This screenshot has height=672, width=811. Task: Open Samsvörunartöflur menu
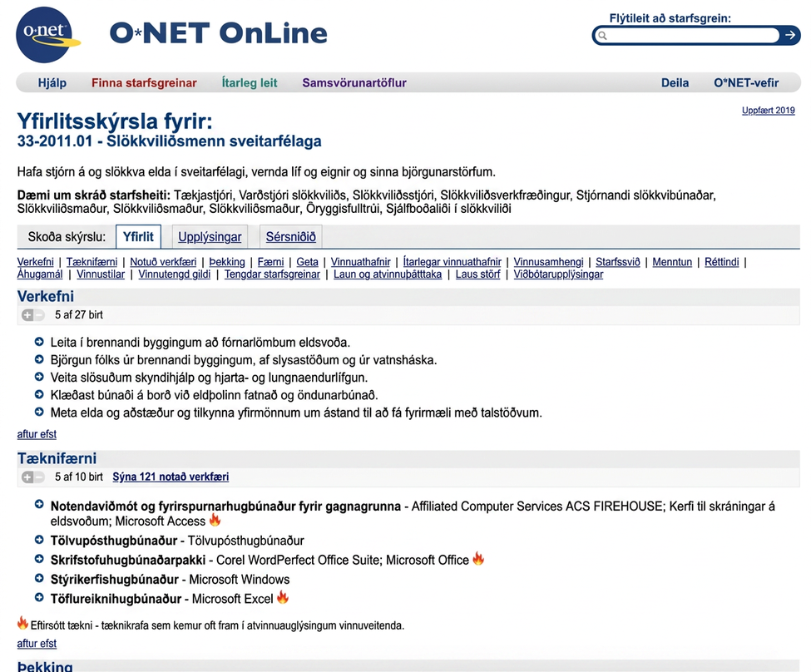pos(354,83)
